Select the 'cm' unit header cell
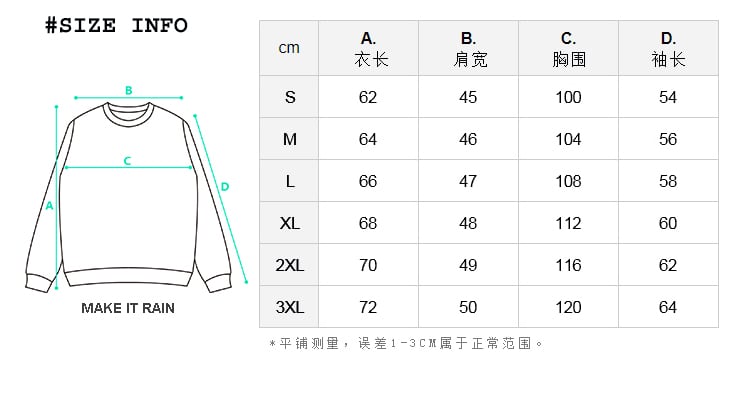Viewport: 750px width, 420px height. pos(289,48)
